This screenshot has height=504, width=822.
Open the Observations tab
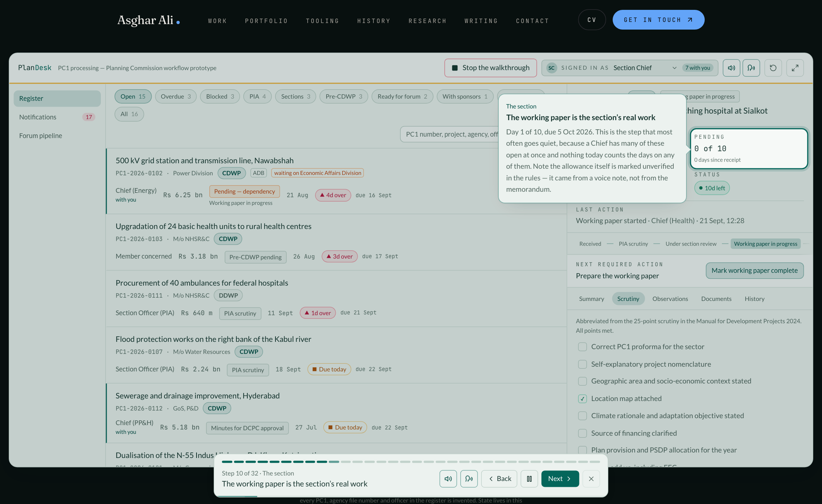click(x=670, y=299)
